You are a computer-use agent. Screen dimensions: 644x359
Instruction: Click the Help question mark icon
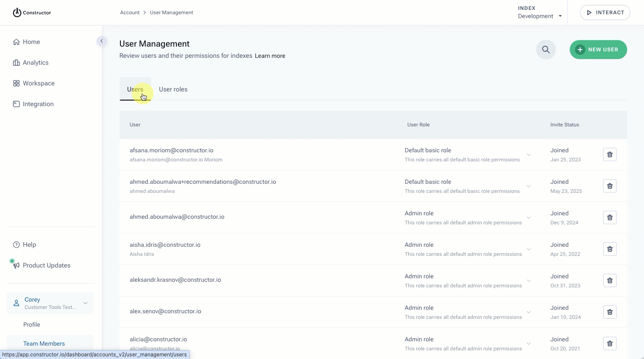pyautogui.click(x=16, y=245)
